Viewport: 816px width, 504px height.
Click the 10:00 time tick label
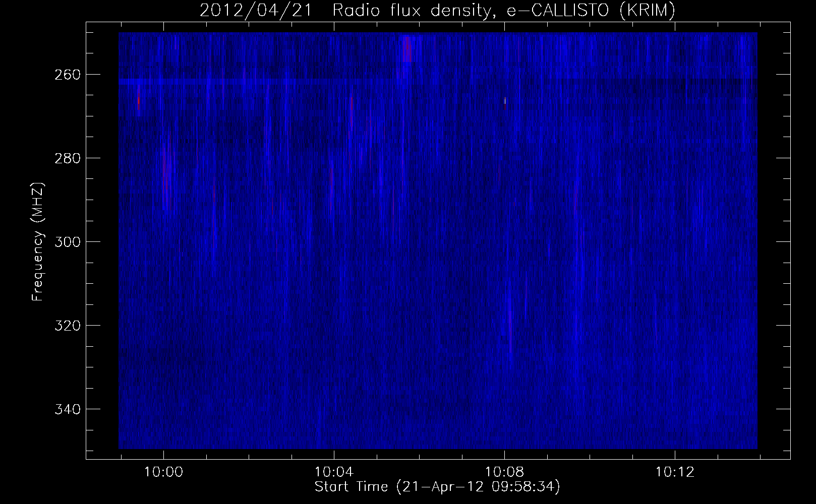point(163,472)
